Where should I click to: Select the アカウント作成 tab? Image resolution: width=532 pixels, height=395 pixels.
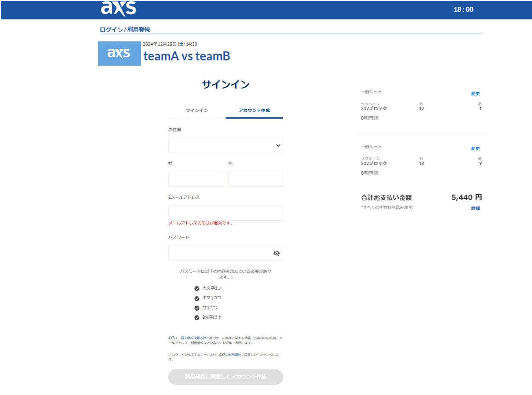click(x=254, y=110)
